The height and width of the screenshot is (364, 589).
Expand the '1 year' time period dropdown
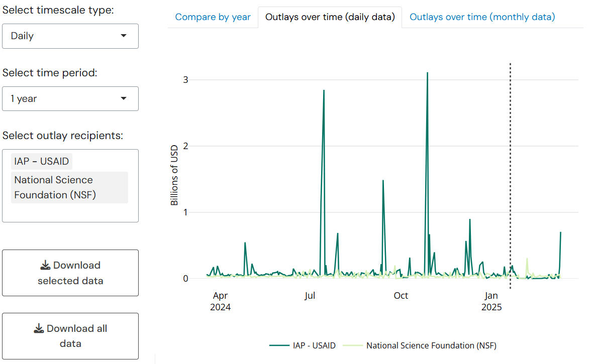[124, 98]
